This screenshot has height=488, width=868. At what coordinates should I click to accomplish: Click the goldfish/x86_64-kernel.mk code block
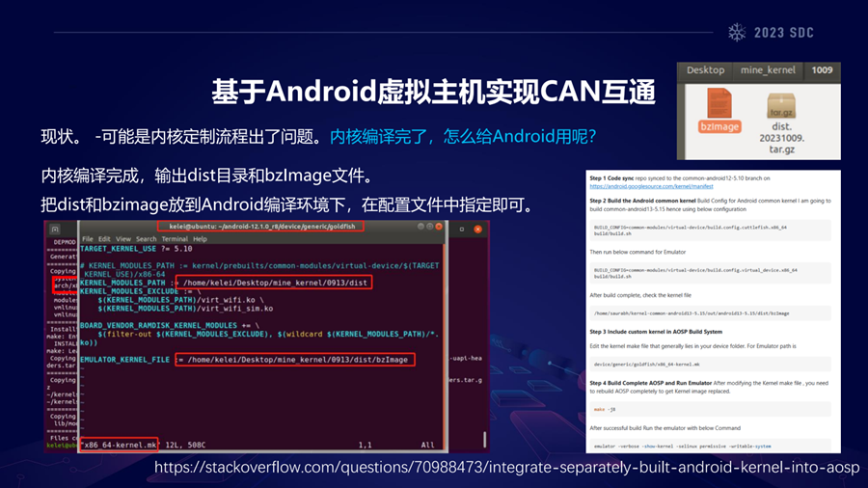710,364
